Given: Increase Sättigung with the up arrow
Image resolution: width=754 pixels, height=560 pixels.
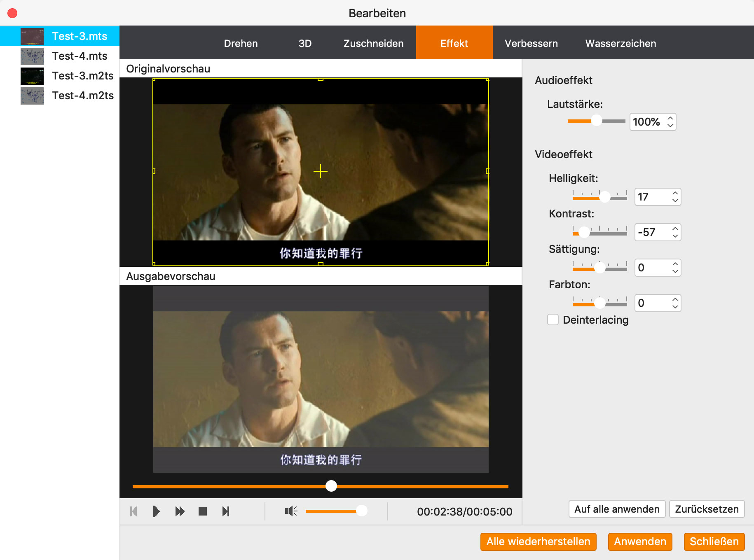Looking at the screenshot, I should [675, 264].
